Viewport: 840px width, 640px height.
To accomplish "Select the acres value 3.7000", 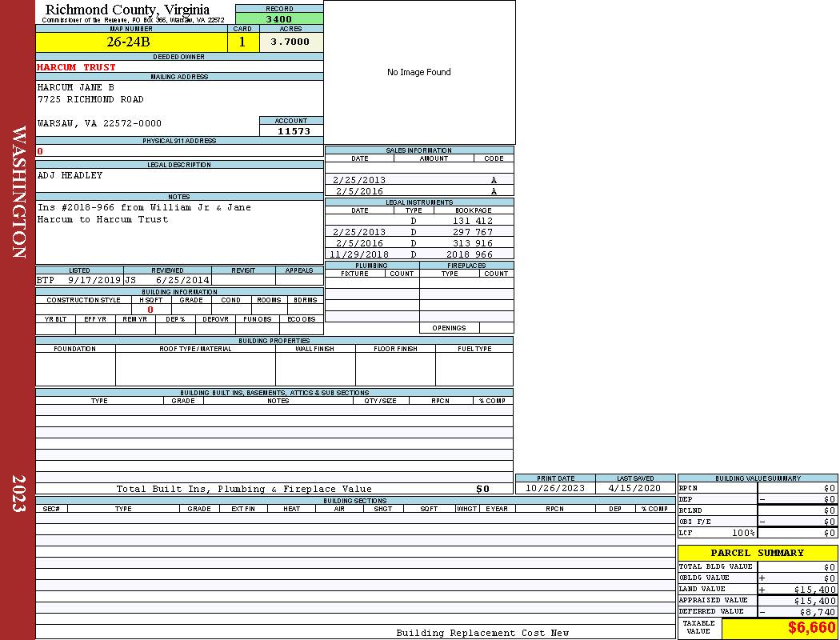I will point(290,42).
